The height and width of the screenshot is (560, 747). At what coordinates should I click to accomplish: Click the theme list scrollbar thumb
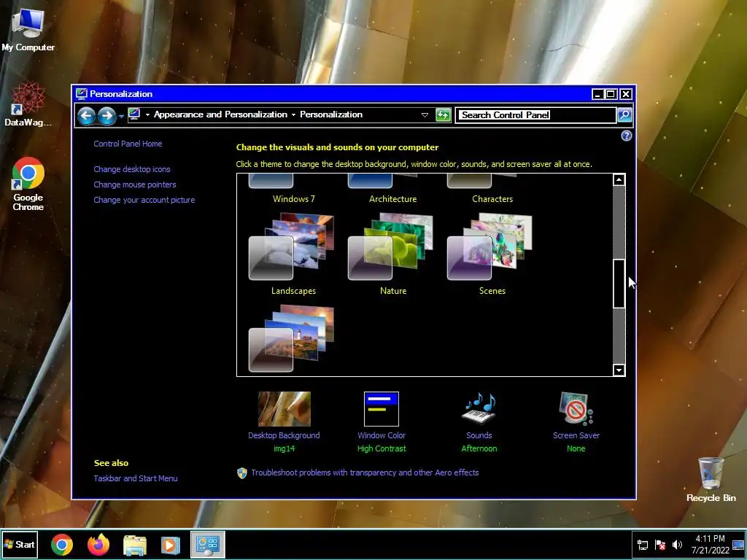click(619, 284)
